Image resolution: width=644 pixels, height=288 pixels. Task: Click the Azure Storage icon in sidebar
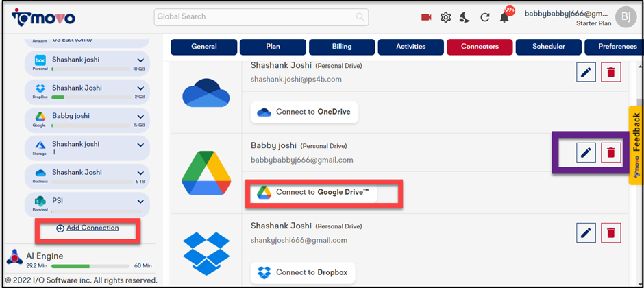40,145
